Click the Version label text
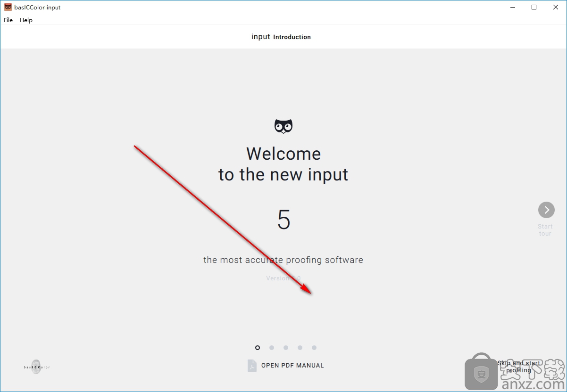 click(x=283, y=278)
